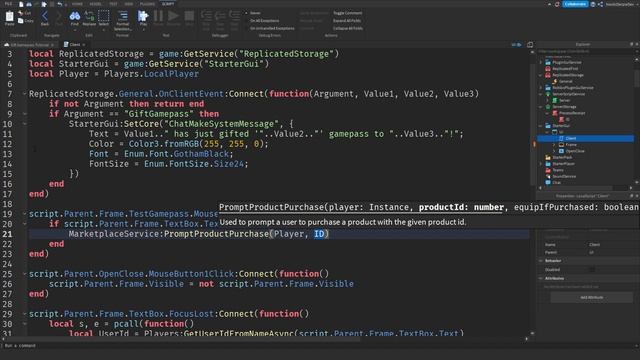Viewport: 640px width, 360px height.
Task: Select StarterPack in Explorer
Action: pos(562,157)
